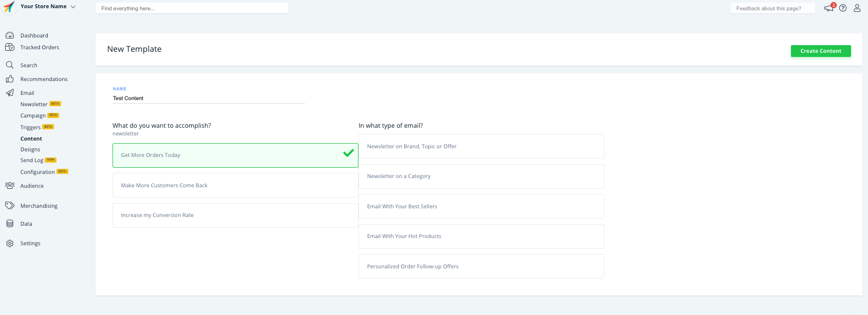Open the notifications megaphone icon
This screenshot has width=868, height=315.
828,8
